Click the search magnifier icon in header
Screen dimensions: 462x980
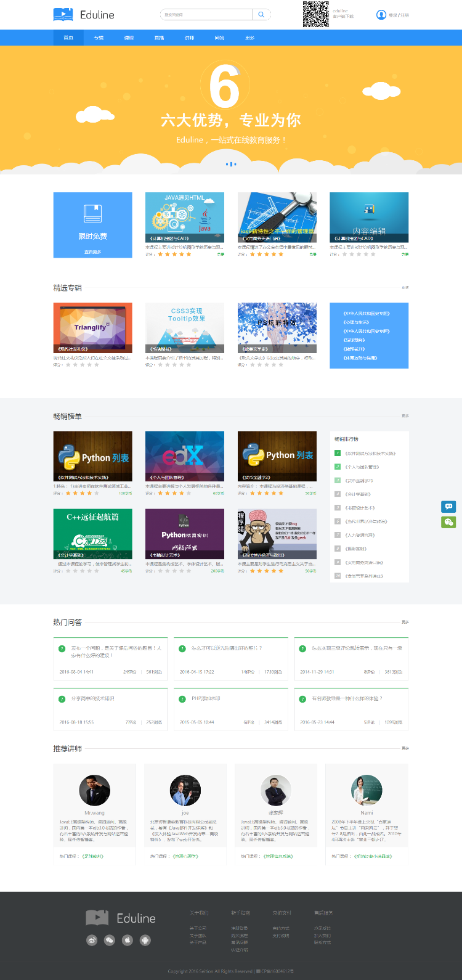pos(261,15)
